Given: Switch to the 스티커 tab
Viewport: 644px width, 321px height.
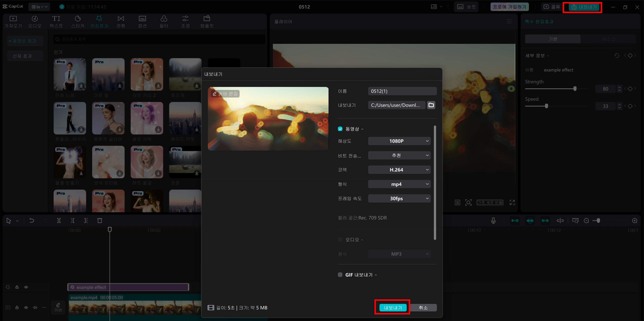Looking at the screenshot, I should [x=78, y=22].
